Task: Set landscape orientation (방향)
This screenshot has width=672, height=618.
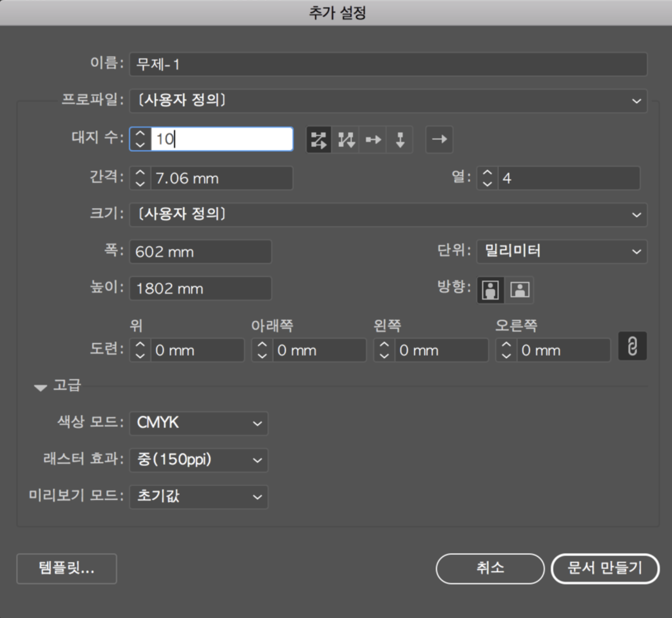Action: [520, 289]
